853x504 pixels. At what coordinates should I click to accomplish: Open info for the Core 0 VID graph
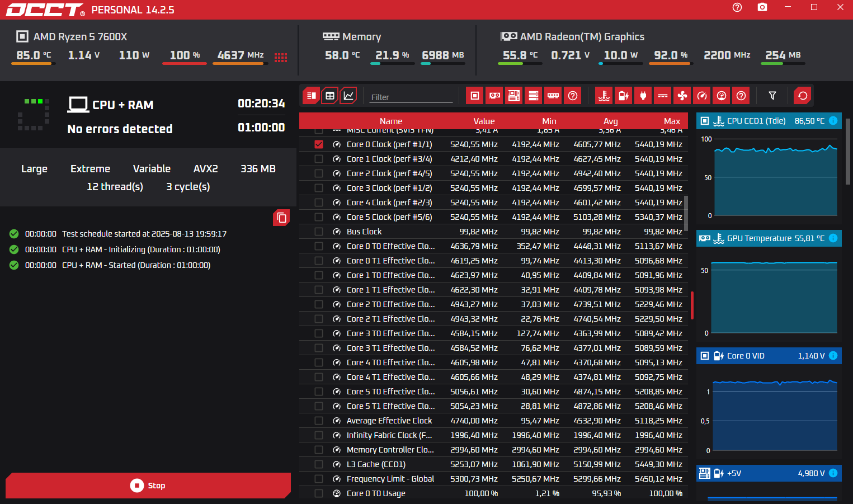click(x=833, y=355)
